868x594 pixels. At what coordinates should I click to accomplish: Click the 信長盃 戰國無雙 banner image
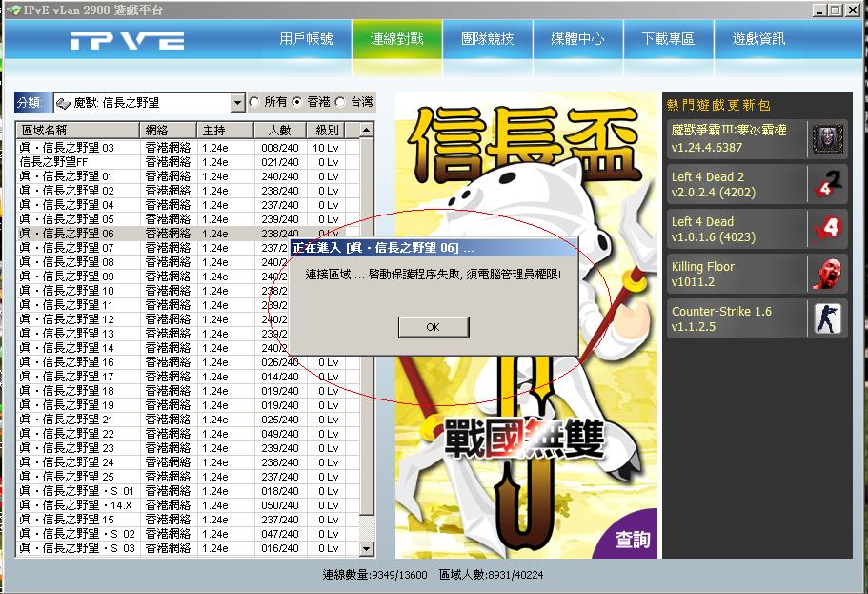point(526,325)
